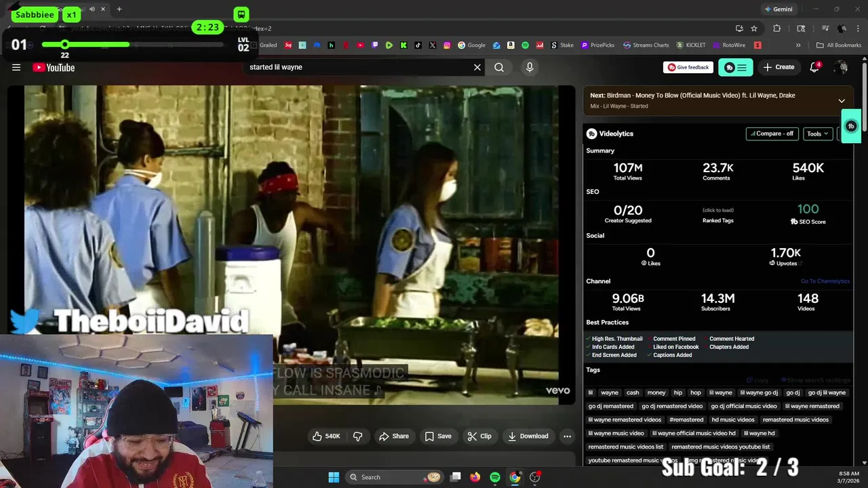Viewport: 868px width, 488px height.
Task: Clip the video
Action: point(479,436)
